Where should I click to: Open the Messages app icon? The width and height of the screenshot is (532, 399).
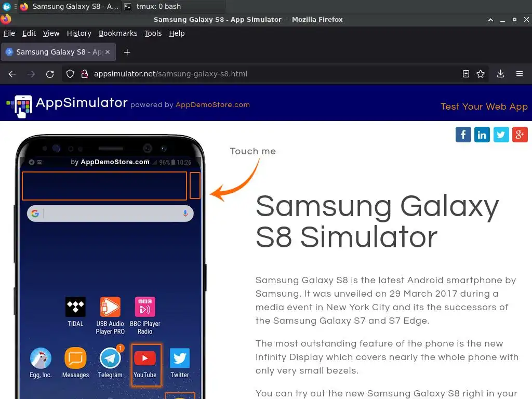75,363
